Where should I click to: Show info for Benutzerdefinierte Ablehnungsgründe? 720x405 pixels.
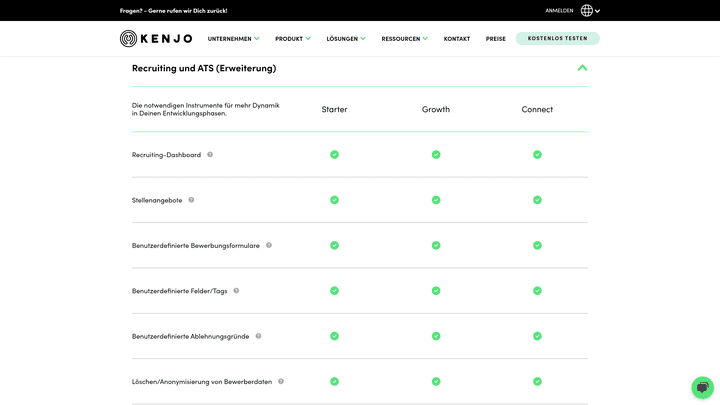258,336
